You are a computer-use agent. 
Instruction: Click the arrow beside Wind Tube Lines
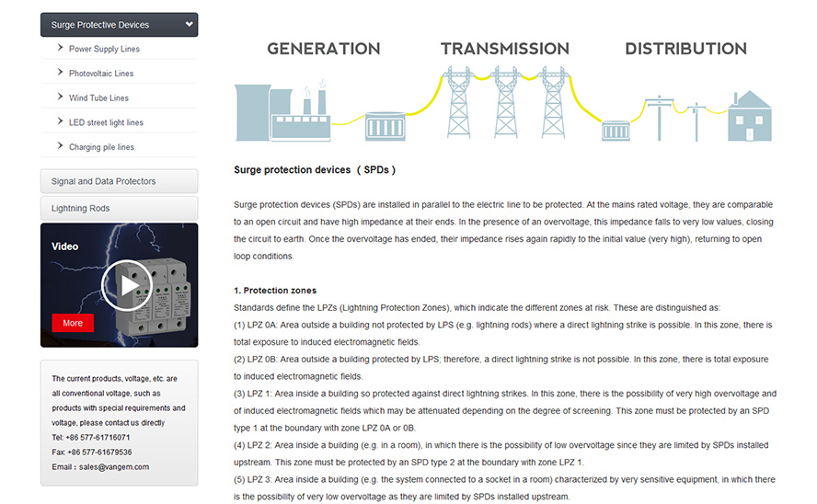[x=60, y=97]
